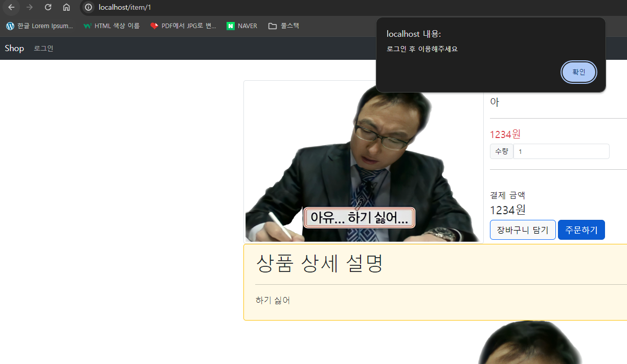This screenshot has height=364, width=627.
Task: Add item with 장바구니 담기 button
Action: coord(523,230)
